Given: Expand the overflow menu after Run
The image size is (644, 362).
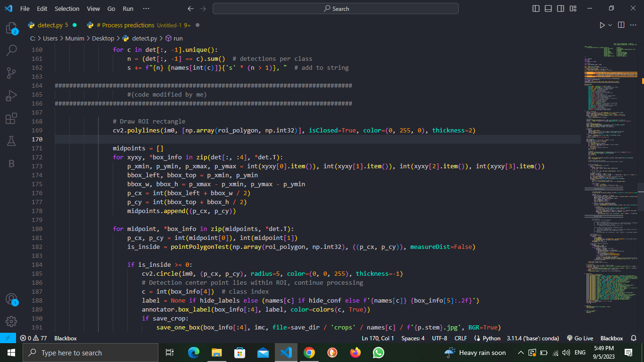Looking at the screenshot, I should (x=146, y=8).
